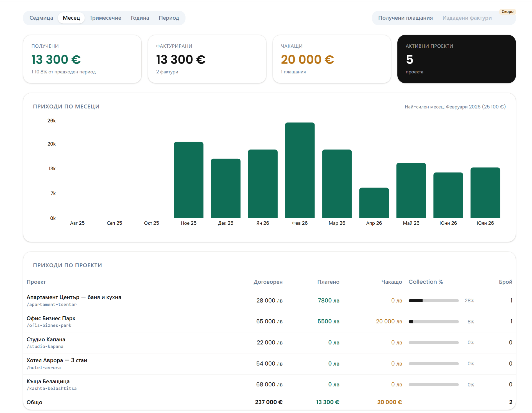Open the Студио Капана project row

point(269,343)
